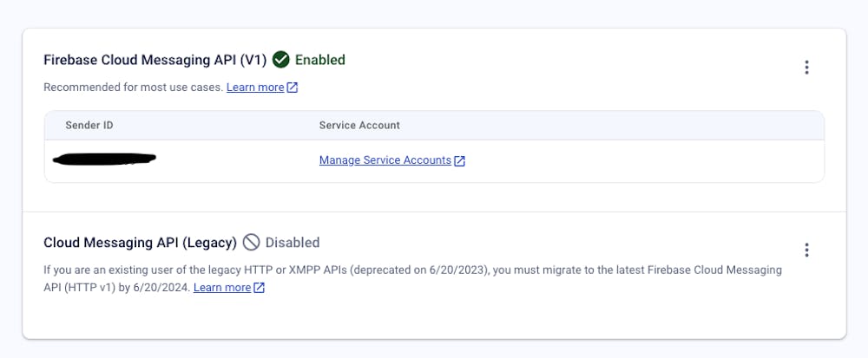This screenshot has height=358, width=868.
Task: Open the three-dot menu for Cloud Messaging API (Legacy)
Action: (x=806, y=251)
